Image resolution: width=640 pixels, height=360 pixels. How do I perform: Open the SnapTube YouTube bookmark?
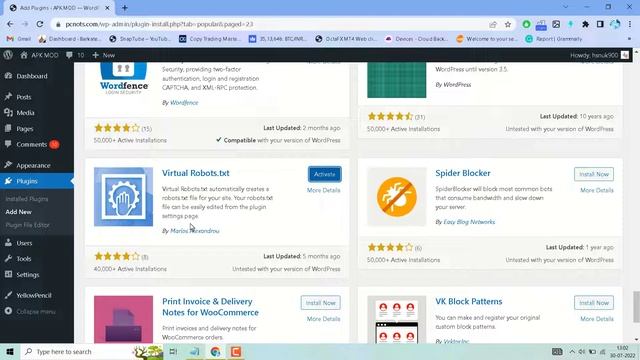[x=141, y=39]
